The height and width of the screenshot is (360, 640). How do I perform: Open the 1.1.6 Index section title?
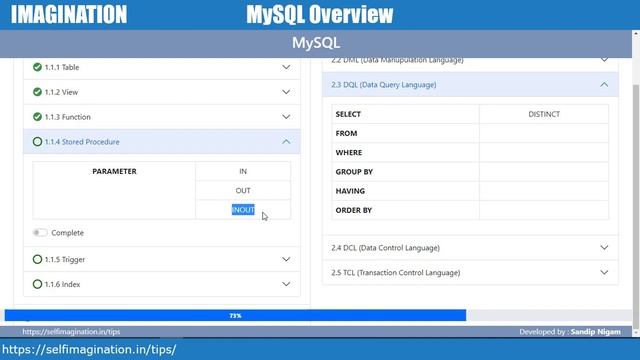(x=62, y=284)
